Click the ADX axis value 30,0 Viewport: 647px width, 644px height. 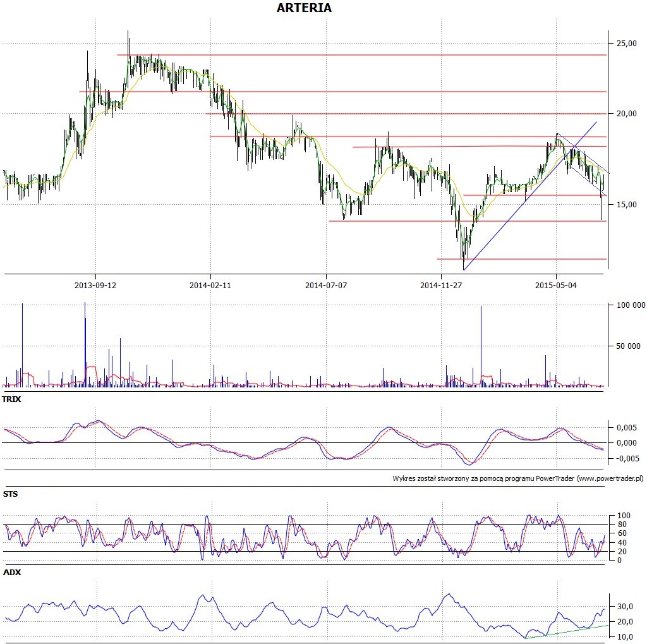pyautogui.click(x=625, y=607)
